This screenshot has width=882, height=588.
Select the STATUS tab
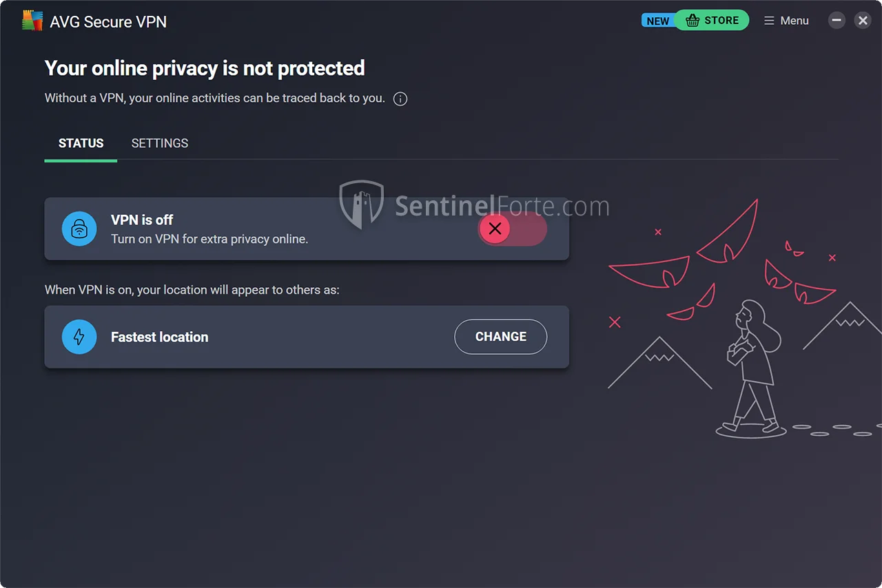tap(81, 143)
